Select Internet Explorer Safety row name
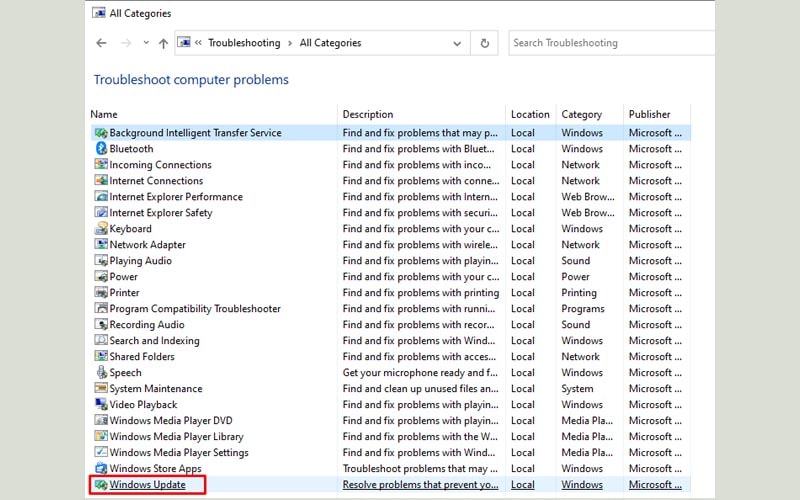Screen dimensions: 800x500 tap(161, 213)
